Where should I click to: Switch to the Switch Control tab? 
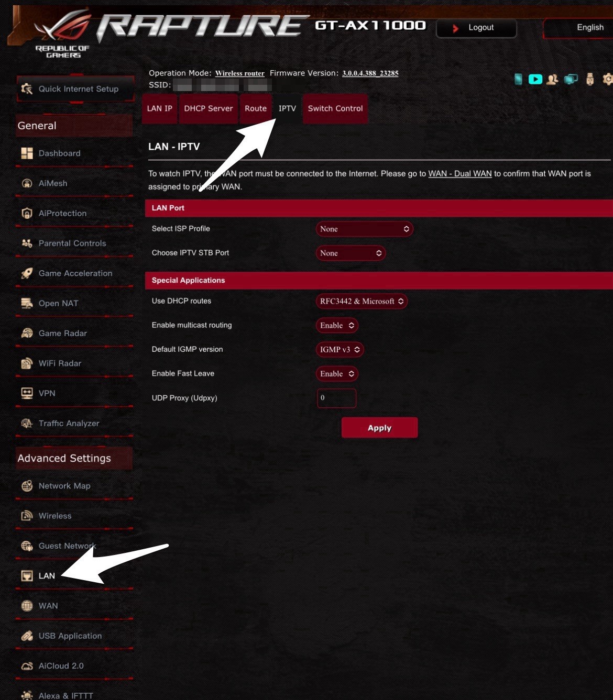click(335, 108)
